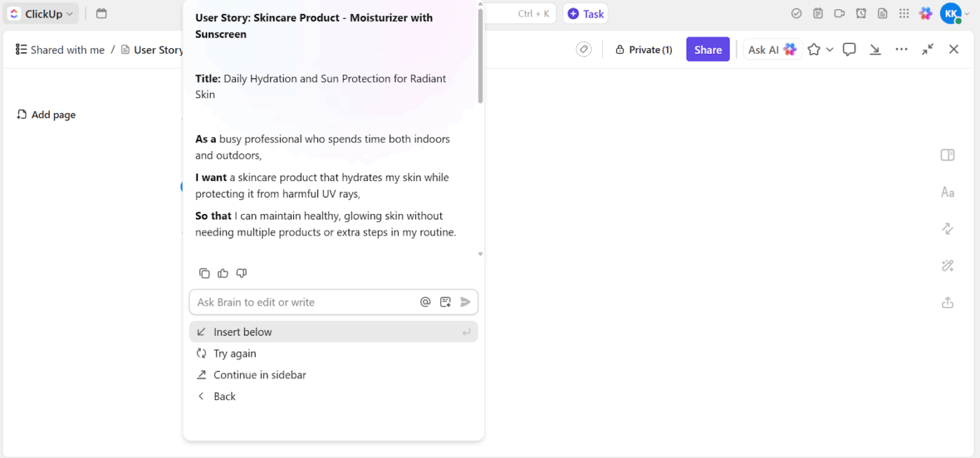The image size is (980, 458).
Task: Open the KK avatar account dropdown
Action: 950,13
